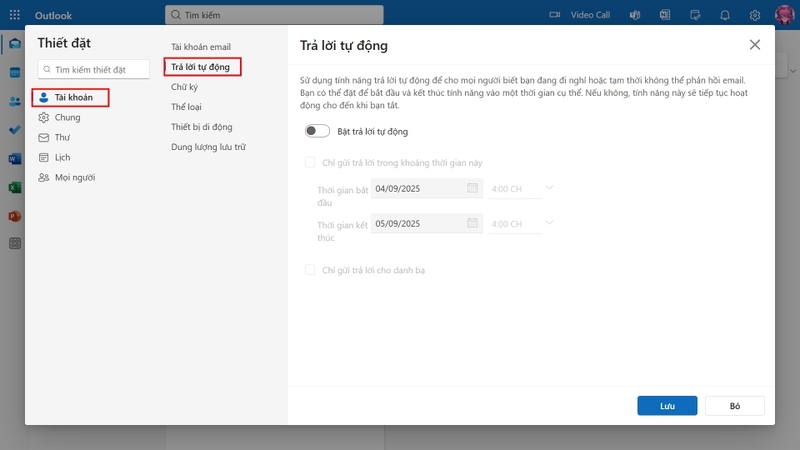Click the Bỏ button

(735, 406)
